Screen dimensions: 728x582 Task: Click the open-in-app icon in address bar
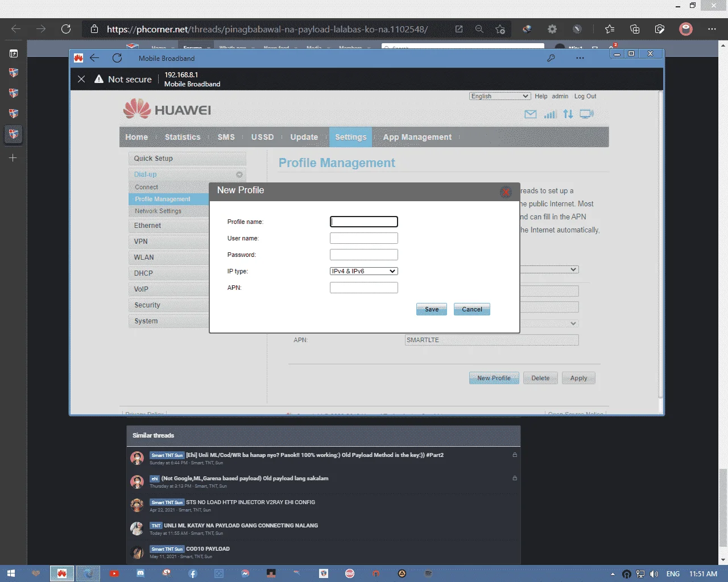[459, 29]
